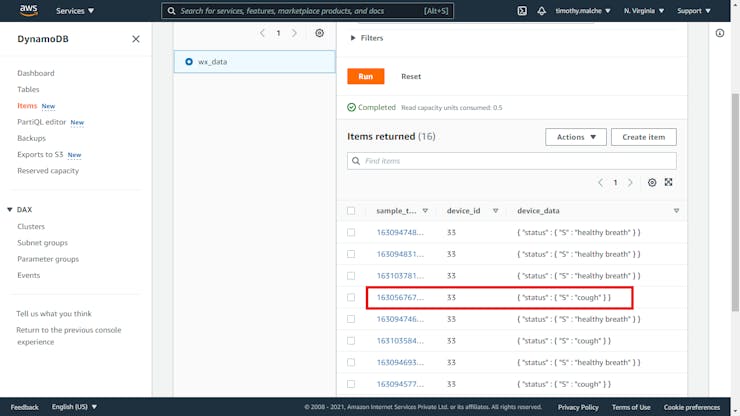The height and width of the screenshot is (416, 740).
Task: Click the Create item button
Action: (644, 137)
